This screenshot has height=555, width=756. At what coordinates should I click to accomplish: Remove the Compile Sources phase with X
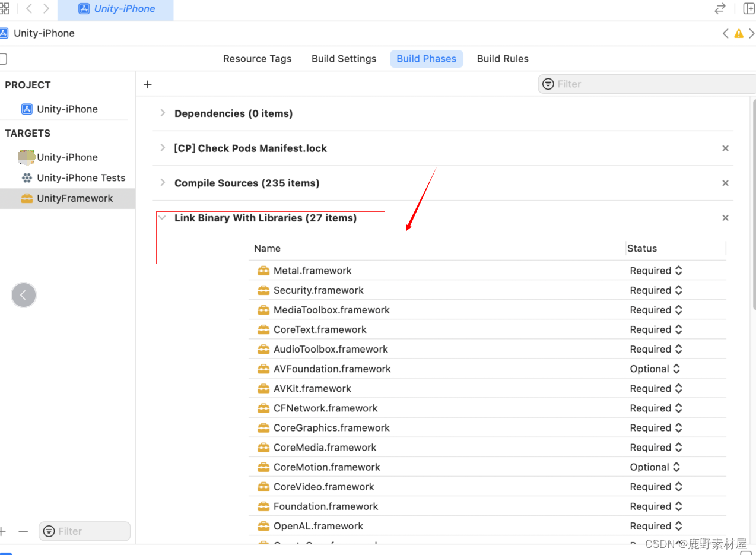725,183
